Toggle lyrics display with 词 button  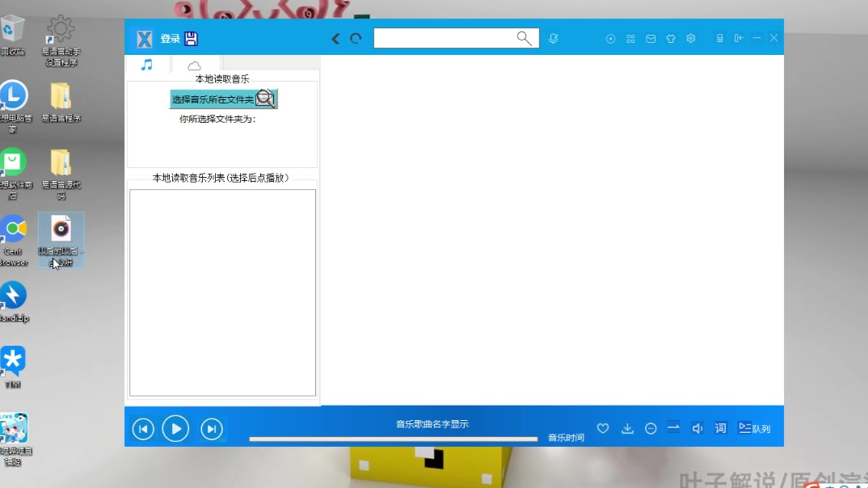click(x=720, y=428)
